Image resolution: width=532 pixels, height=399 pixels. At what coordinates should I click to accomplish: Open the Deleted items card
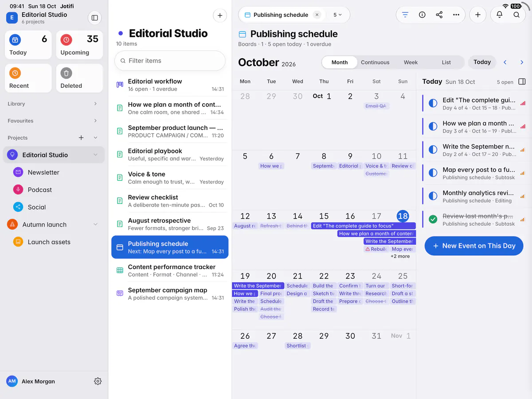(79, 78)
